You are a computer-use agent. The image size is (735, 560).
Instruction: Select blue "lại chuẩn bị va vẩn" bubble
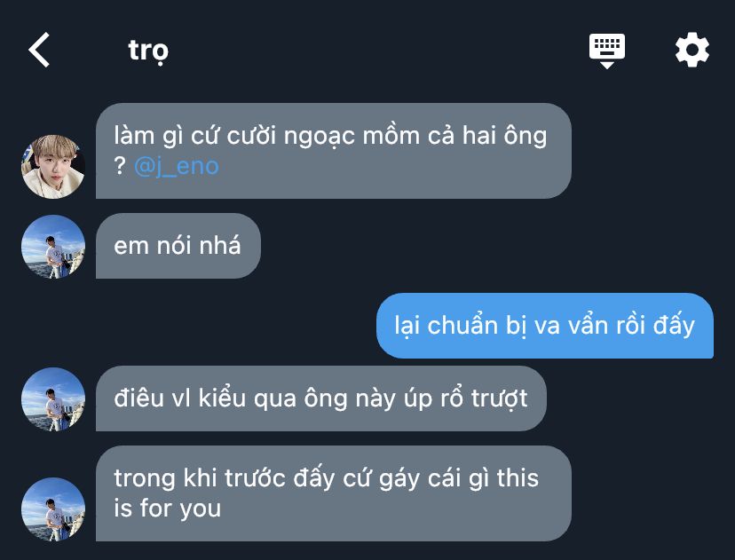pos(545,326)
